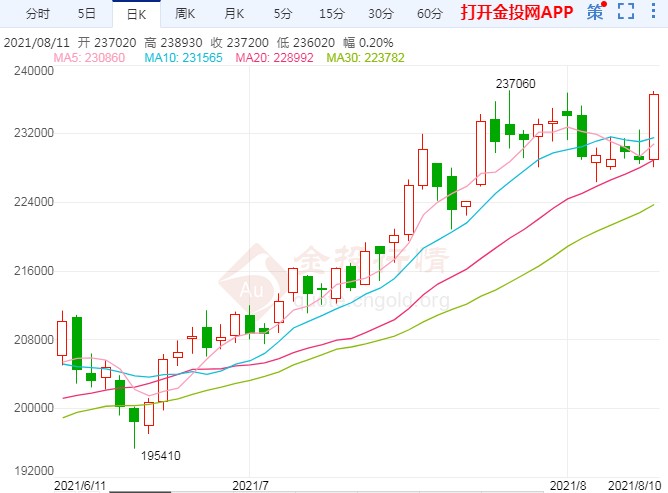
Task: Show the 15分 interval chart
Action: (332, 14)
